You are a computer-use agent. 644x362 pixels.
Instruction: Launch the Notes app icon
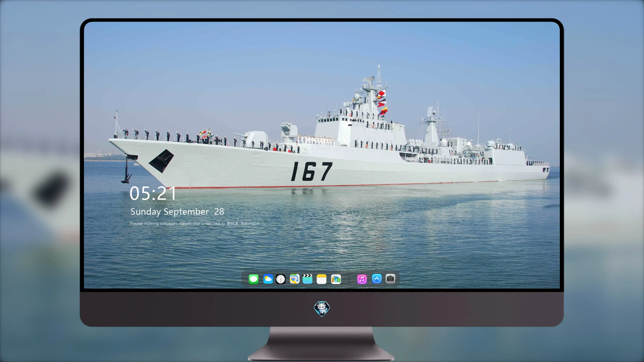click(x=321, y=279)
